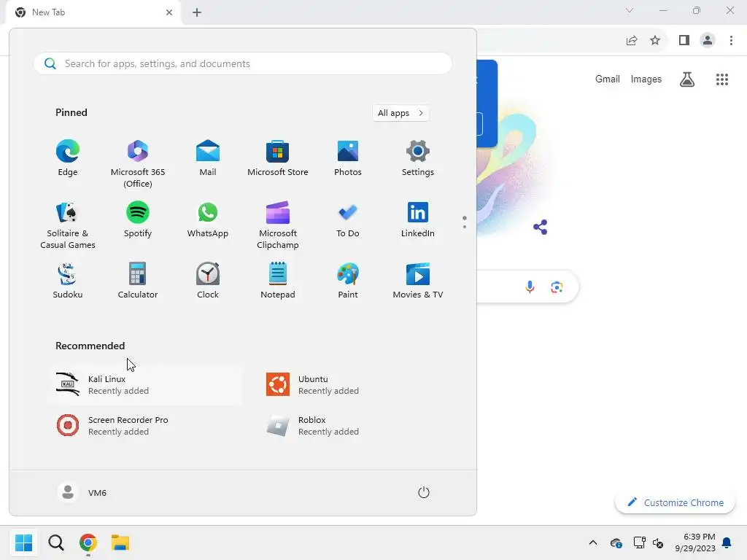The height and width of the screenshot is (560, 747).
Task: Open Notepad
Action: 278,281
